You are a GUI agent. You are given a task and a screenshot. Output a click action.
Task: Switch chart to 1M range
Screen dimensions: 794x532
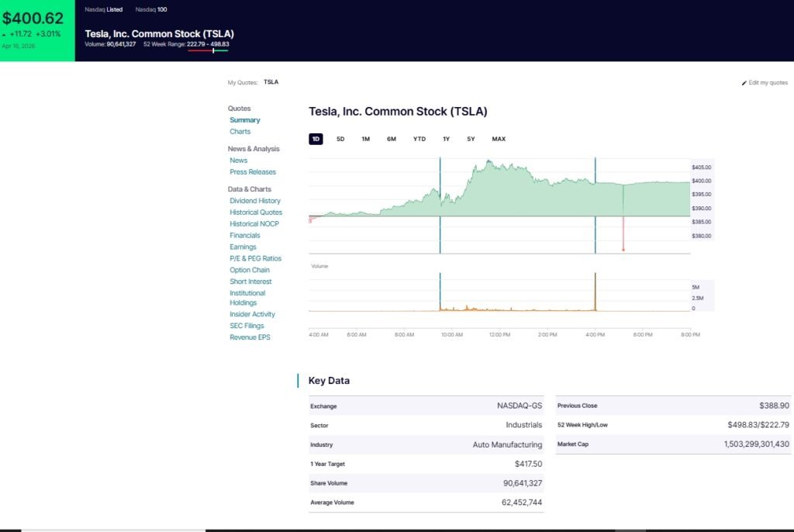coord(366,139)
